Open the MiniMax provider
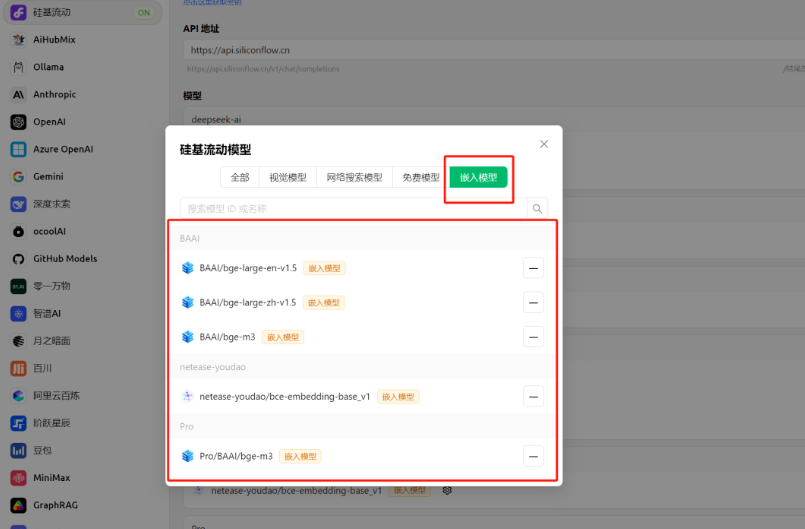The width and height of the screenshot is (805, 529). [x=82, y=478]
